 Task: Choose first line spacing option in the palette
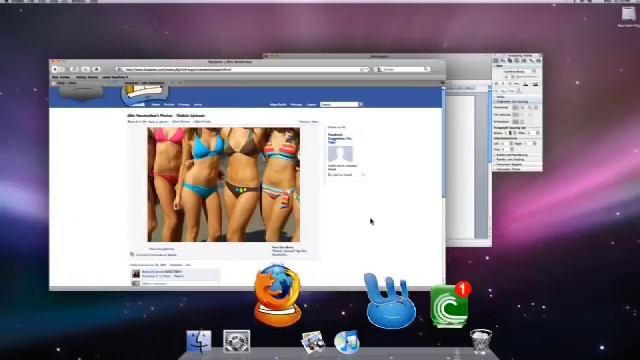point(515,115)
